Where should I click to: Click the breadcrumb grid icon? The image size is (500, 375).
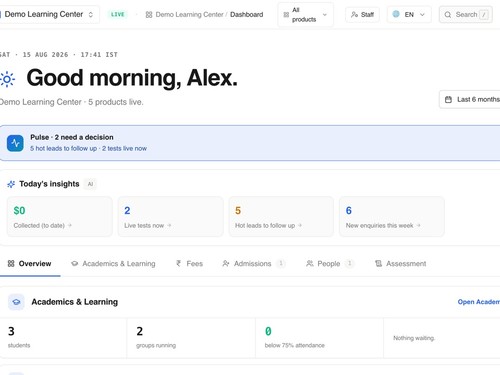click(149, 15)
